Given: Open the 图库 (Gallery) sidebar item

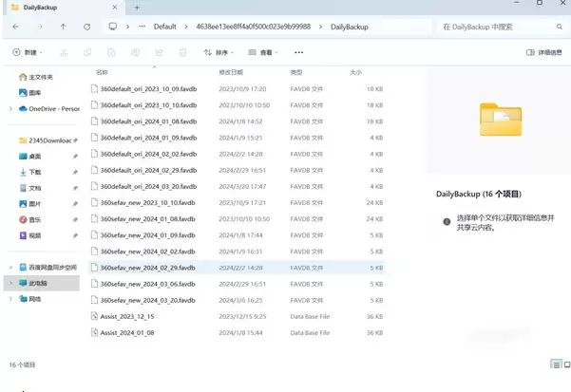Looking at the screenshot, I should click(35, 93).
